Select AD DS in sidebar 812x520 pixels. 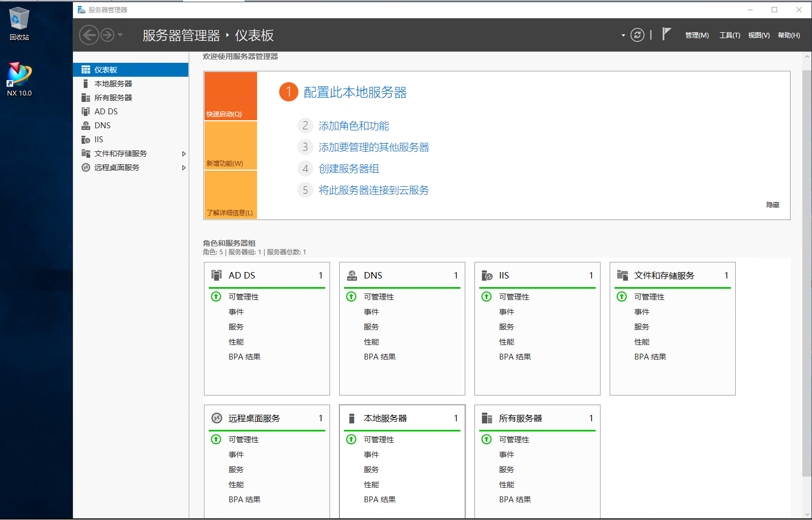[x=130, y=112]
